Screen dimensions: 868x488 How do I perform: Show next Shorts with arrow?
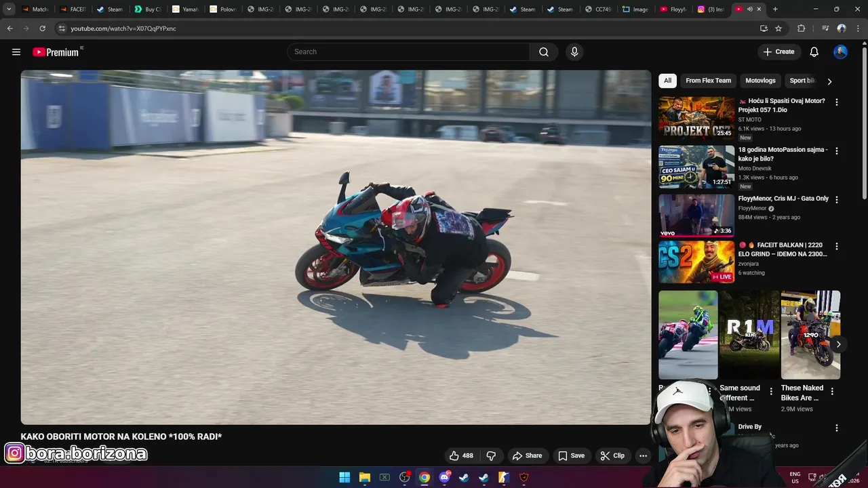pyautogui.click(x=838, y=344)
